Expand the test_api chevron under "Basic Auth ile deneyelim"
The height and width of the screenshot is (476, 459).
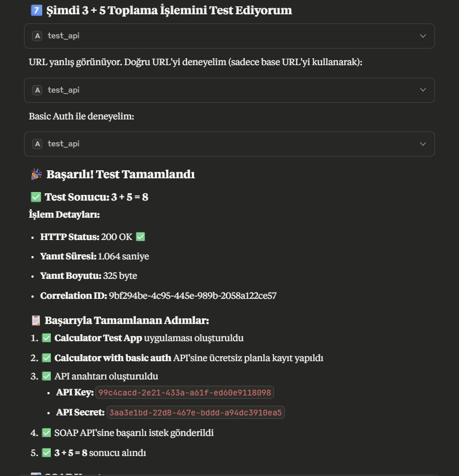[x=423, y=144]
